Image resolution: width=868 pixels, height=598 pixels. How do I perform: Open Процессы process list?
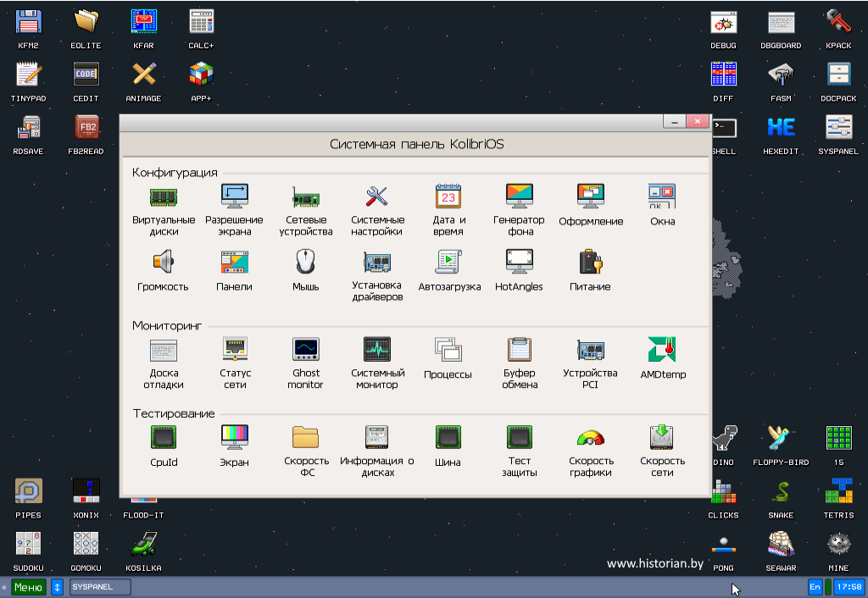pos(448,349)
